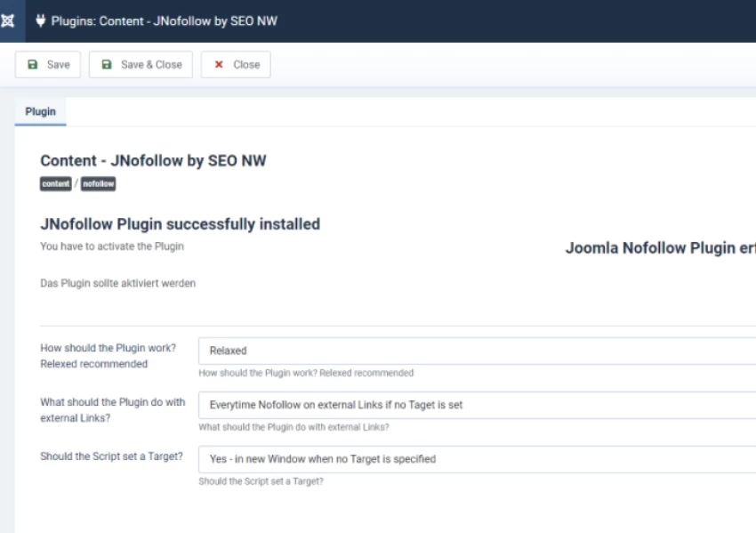Click 'Joomla Nofollow Plugin' heading on right
Image resolution: width=756 pixels, height=533 pixels.
[x=661, y=248]
